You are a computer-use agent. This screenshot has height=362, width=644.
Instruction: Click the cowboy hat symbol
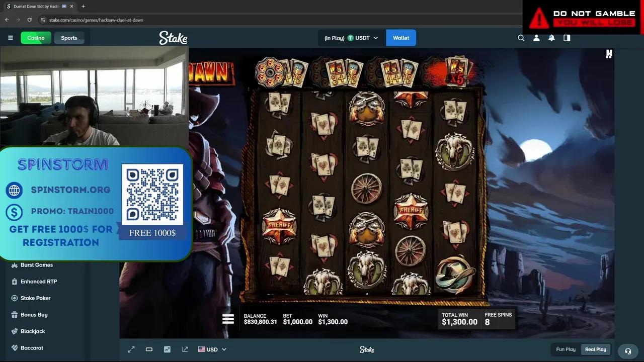pyautogui.click(x=455, y=275)
